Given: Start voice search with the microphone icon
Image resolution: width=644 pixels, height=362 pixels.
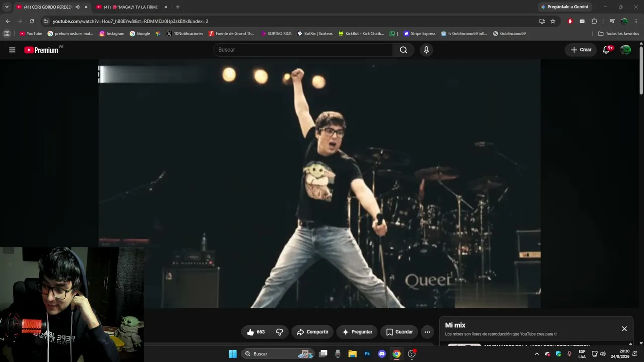Looking at the screenshot, I should pos(426,50).
